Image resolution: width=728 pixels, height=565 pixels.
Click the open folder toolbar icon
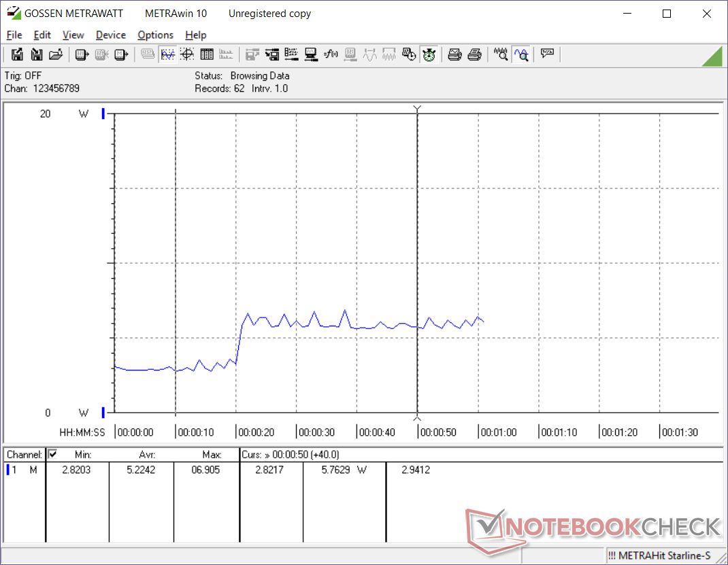click(56, 55)
